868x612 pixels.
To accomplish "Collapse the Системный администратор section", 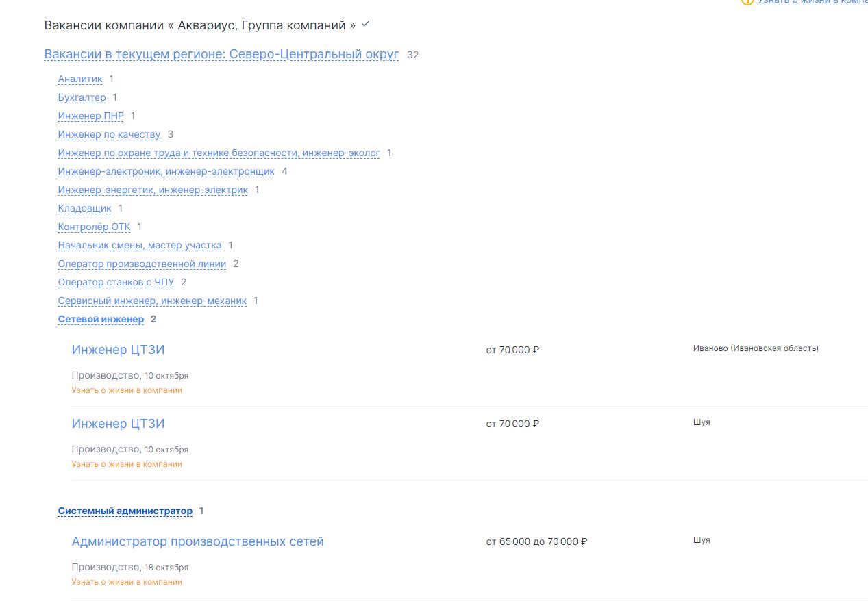I will pyautogui.click(x=125, y=511).
